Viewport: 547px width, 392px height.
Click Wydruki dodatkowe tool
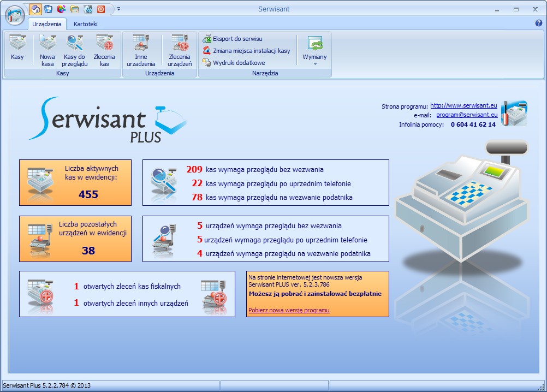(x=234, y=63)
